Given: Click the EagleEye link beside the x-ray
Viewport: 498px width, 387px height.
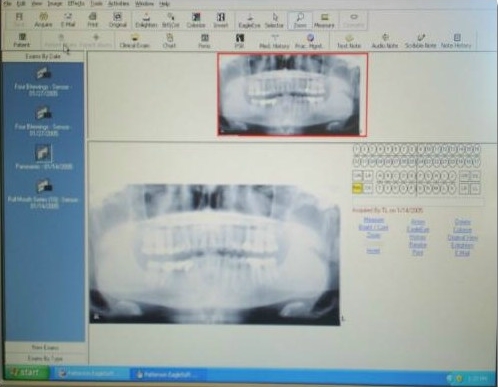Looking at the screenshot, I should click(x=418, y=229).
